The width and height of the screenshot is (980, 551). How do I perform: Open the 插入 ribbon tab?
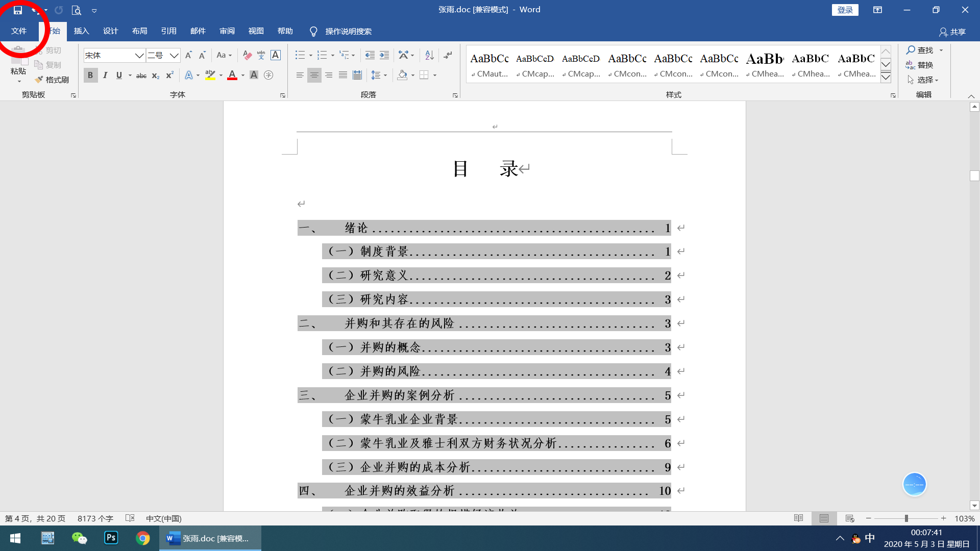(81, 31)
